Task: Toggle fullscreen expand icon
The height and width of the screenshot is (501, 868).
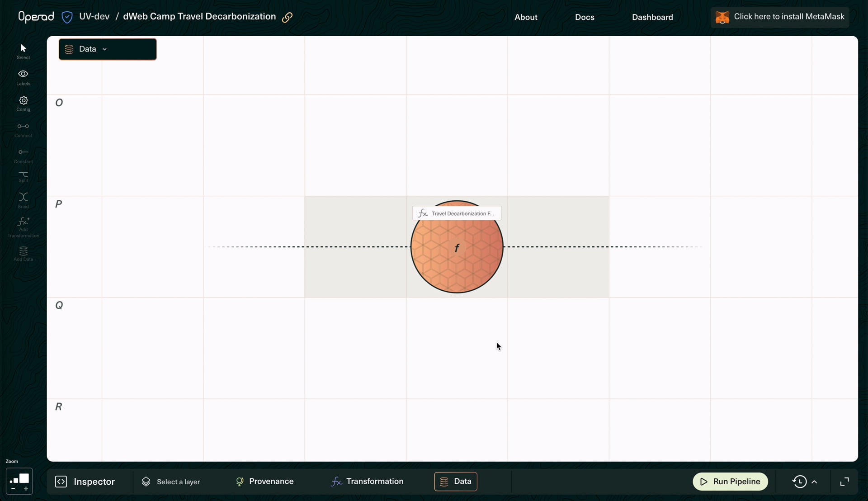Action: 844,482
